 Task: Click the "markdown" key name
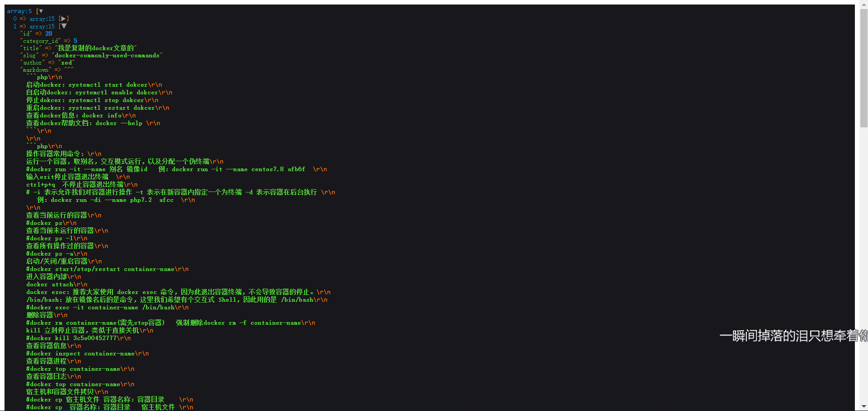point(36,70)
